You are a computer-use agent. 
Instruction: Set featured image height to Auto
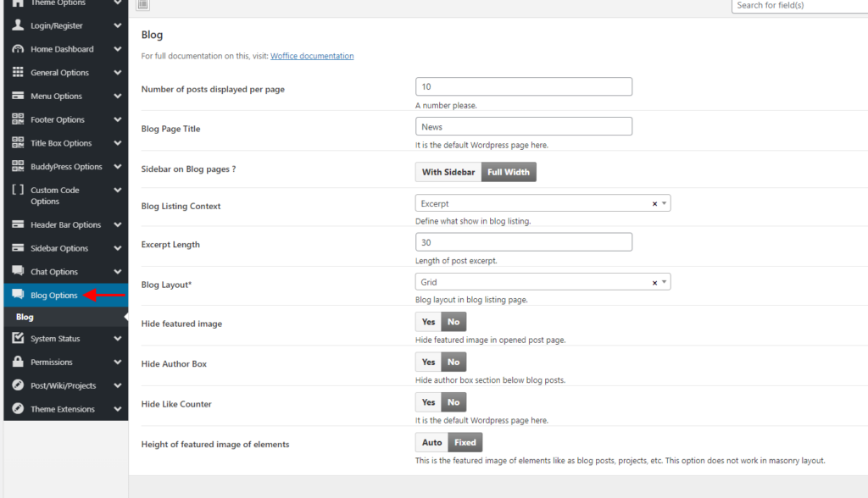(x=432, y=442)
